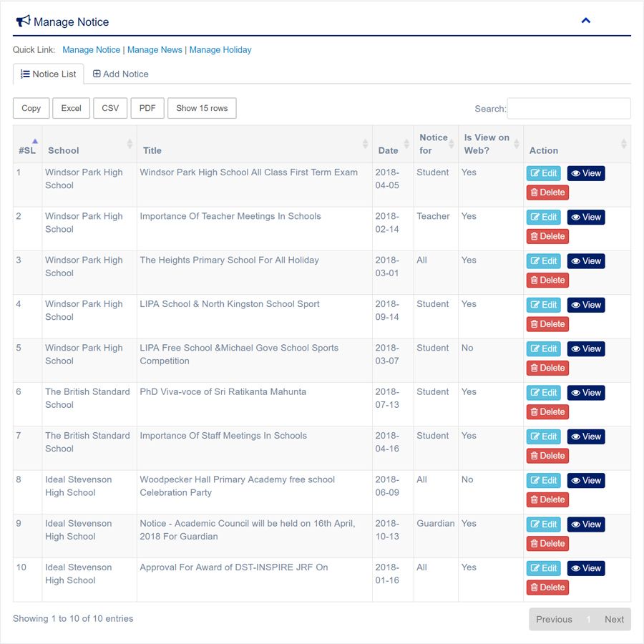This screenshot has height=644, width=644.
Task: Delete The Heights Primary School Holiday notice
Action: point(547,280)
